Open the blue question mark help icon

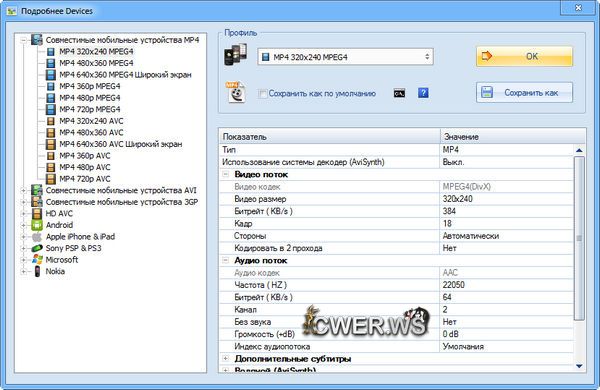click(x=423, y=93)
